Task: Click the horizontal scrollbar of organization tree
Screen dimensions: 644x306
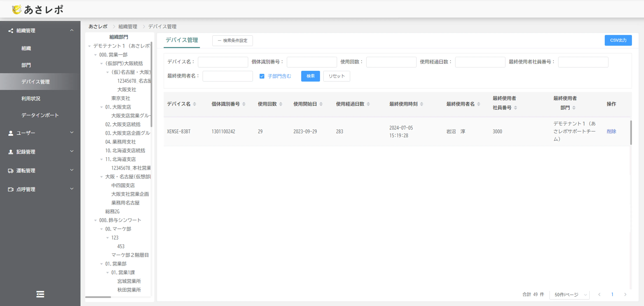Action: [98, 297]
